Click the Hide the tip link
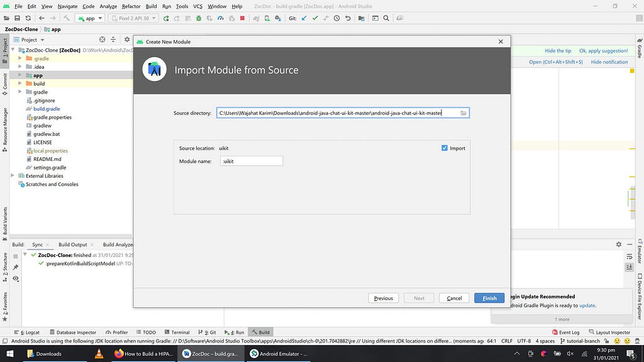The width and height of the screenshot is (644, 362). click(558, 51)
